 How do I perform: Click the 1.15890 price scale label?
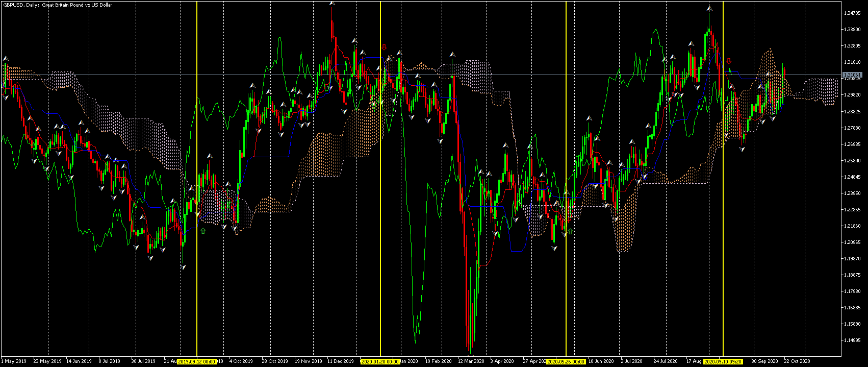tap(852, 324)
